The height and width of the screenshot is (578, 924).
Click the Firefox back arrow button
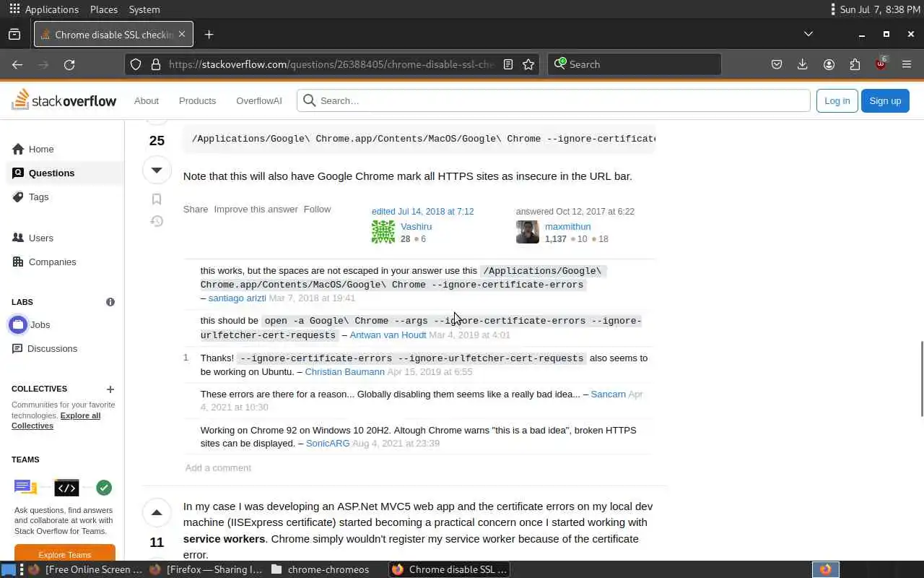click(17, 64)
